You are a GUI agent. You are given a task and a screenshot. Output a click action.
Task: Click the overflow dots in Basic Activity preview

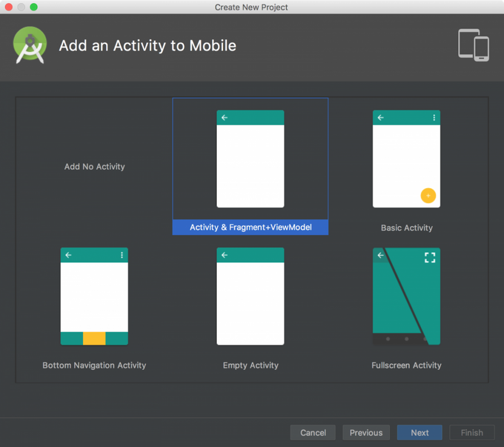coord(434,118)
